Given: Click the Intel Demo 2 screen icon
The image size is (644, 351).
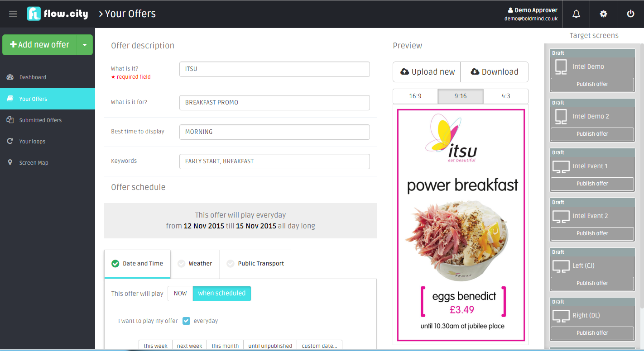Looking at the screenshot, I should (x=561, y=117).
